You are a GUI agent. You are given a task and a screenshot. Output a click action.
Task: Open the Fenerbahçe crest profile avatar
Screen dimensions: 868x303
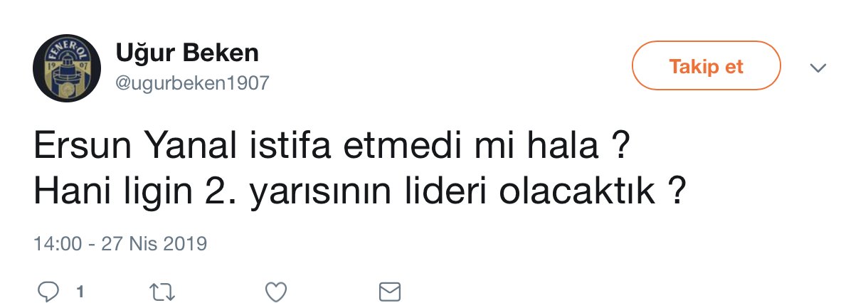pyautogui.click(x=68, y=68)
